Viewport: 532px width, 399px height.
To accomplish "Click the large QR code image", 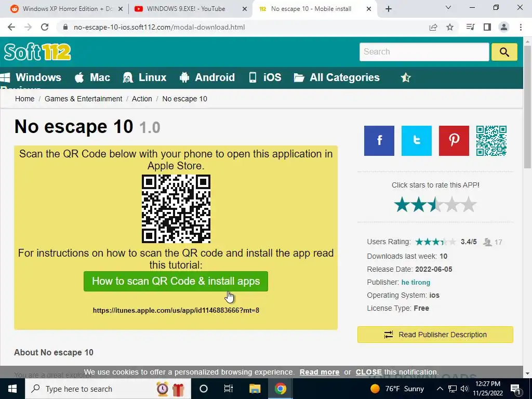I will pyautogui.click(x=176, y=209).
